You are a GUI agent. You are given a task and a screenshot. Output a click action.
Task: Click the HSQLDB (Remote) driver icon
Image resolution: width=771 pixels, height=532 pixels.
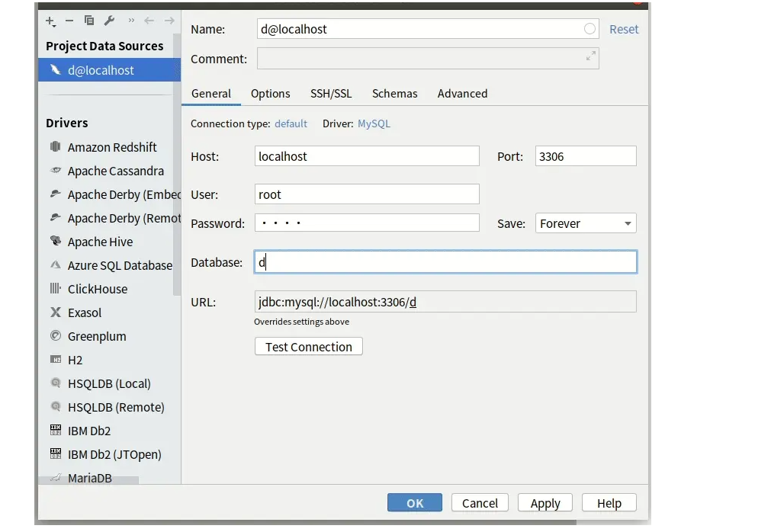click(56, 406)
